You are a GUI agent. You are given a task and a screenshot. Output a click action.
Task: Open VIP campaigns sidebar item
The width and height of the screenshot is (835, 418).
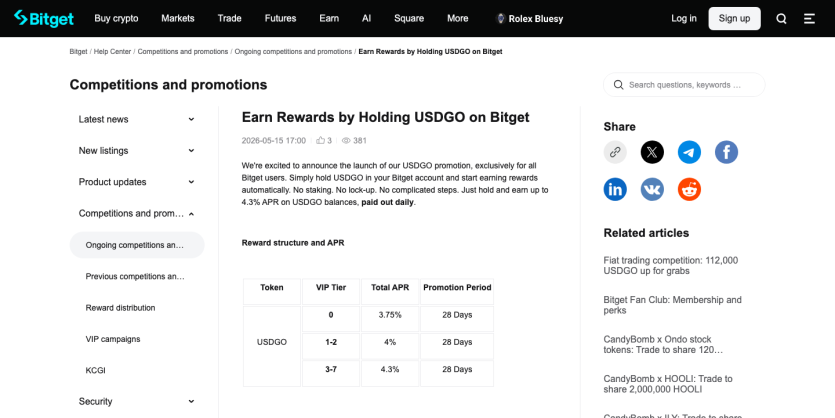(x=113, y=339)
